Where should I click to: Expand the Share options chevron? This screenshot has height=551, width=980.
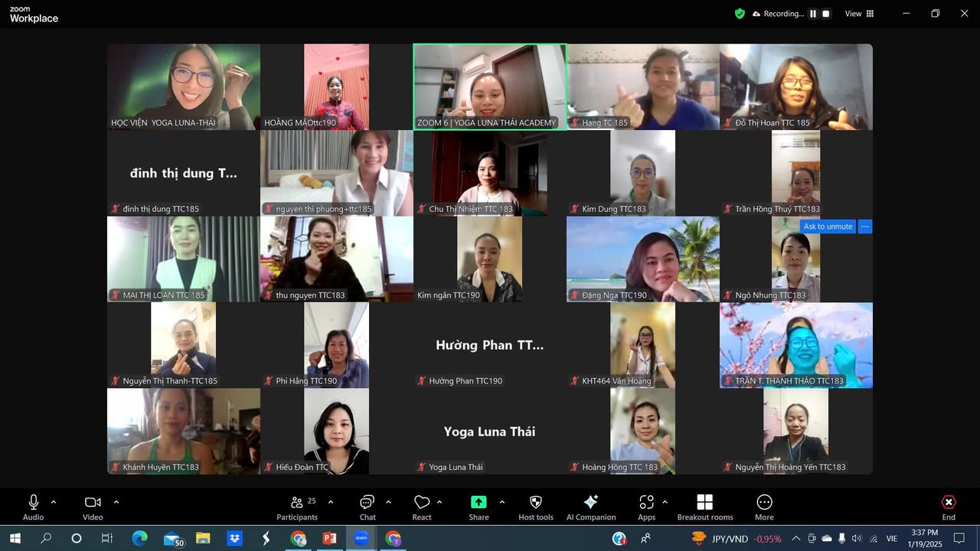click(502, 502)
